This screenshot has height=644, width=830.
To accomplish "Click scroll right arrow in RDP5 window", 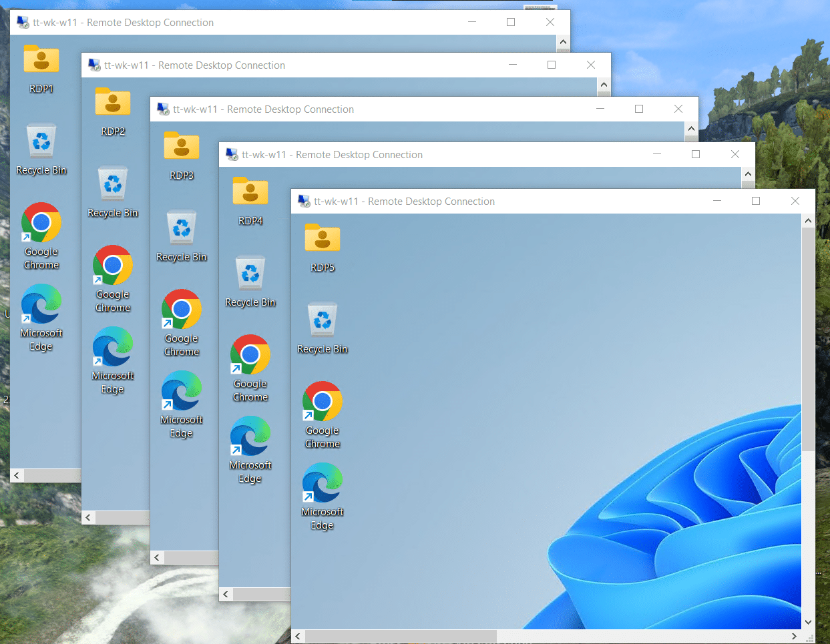I will tap(794, 636).
